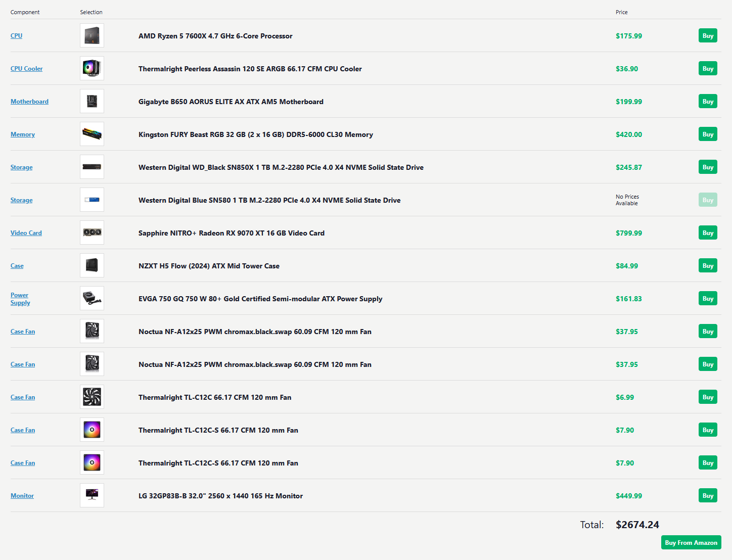Click the EVGA 750 GQ power supply thumbnail
Image resolution: width=732 pixels, height=560 pixels.
92,298
